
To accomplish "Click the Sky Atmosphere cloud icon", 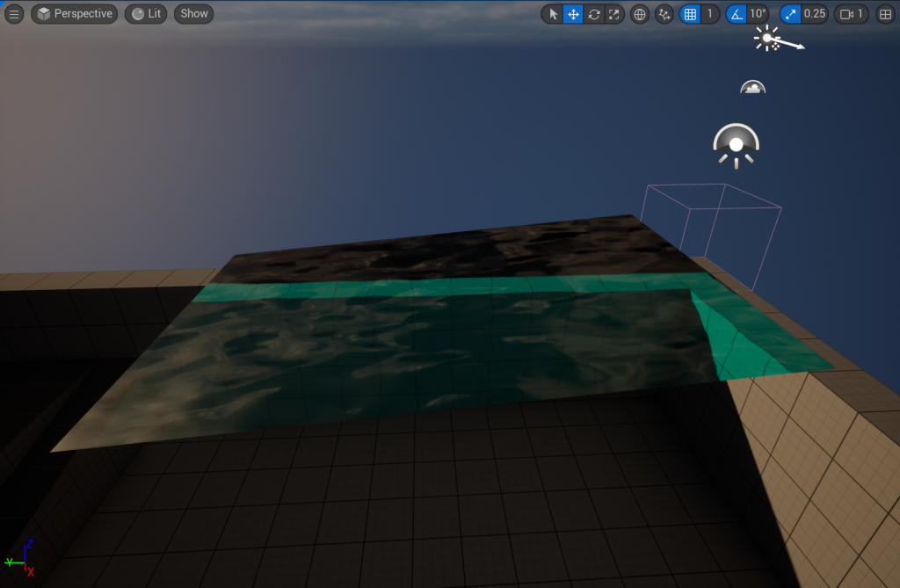I will pyautogui.click(x=753, y=87).
